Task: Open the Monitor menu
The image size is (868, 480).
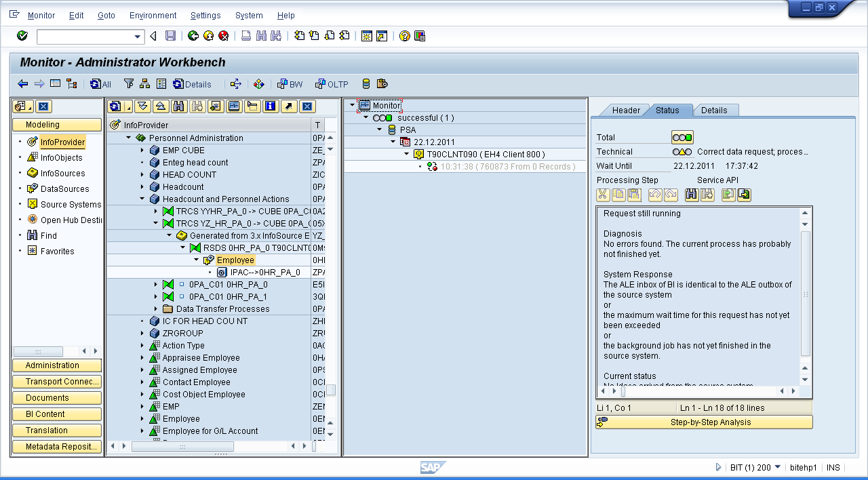Action: (41, 15)
